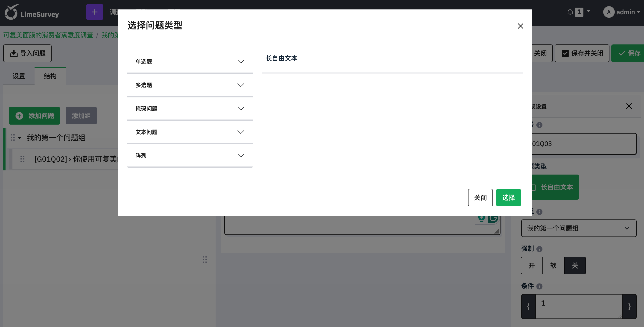Select question G01Q02 in the tree
This screenshot has height=327, width=644.
[x=76, y=159]
